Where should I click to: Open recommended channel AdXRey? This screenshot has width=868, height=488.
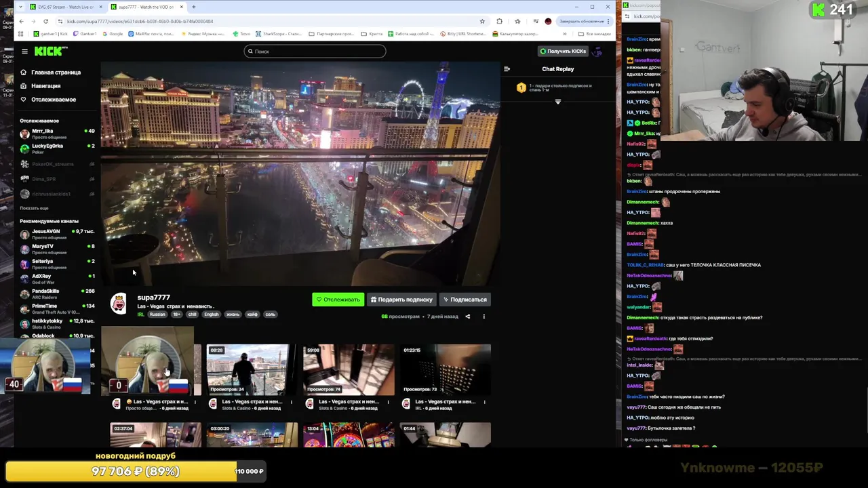pos(57,279)
